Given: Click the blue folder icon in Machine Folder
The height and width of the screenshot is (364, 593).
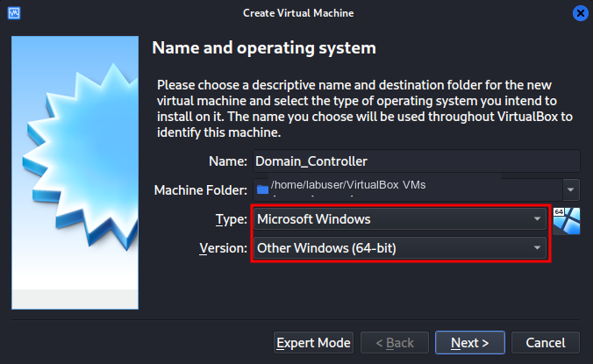Looking at the screenshot, I should (262, 189).
